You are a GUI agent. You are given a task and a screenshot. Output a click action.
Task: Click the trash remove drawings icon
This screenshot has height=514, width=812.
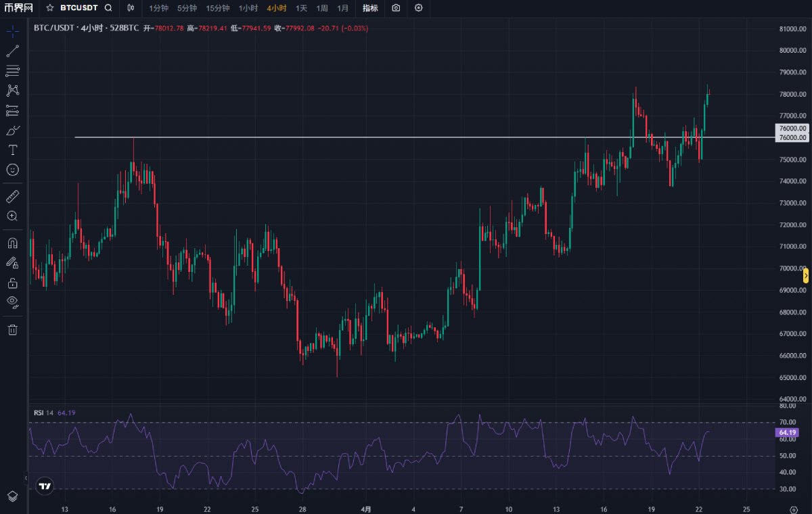point(12,329)
